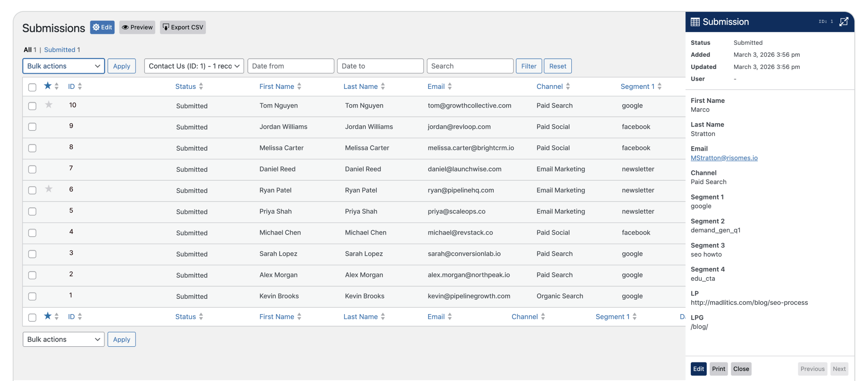Click the bottom Apply button

(x=122, y=340)
